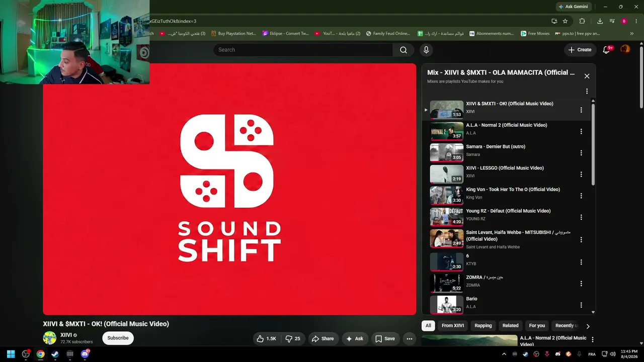Select the Related filter chip

[510, 326]
